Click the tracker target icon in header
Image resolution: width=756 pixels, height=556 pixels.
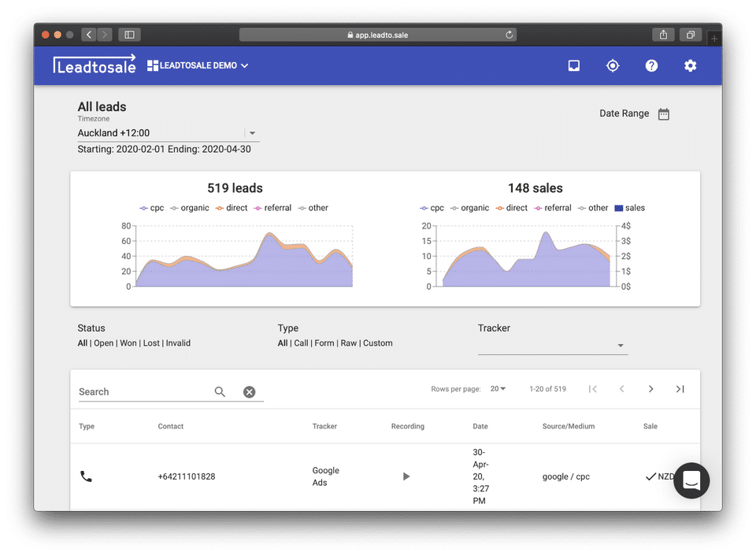[613, 65]
